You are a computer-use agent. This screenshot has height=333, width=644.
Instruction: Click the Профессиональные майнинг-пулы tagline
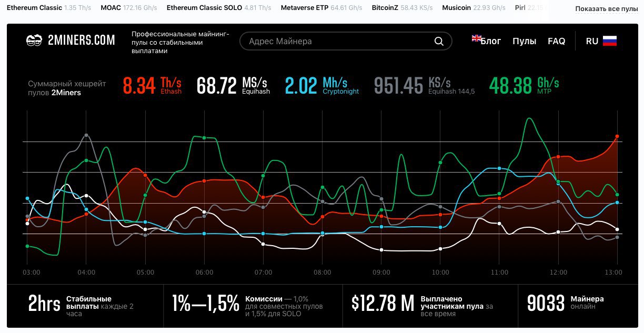point(180,42)
